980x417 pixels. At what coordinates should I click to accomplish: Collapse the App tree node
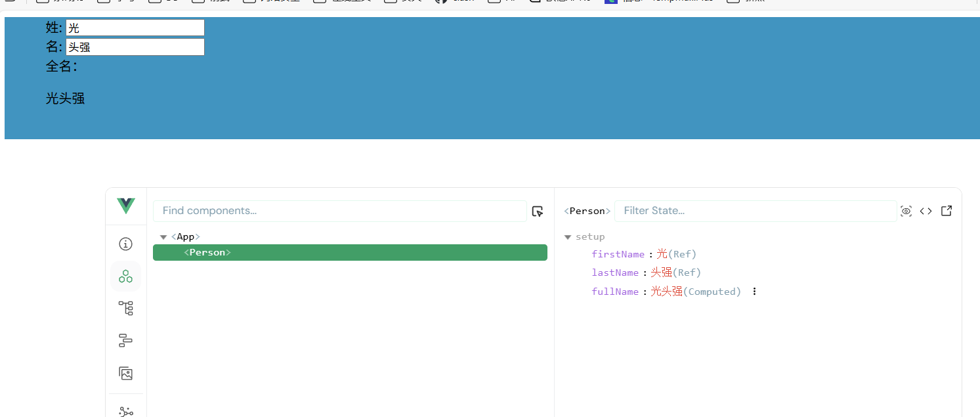coord(163,237)
